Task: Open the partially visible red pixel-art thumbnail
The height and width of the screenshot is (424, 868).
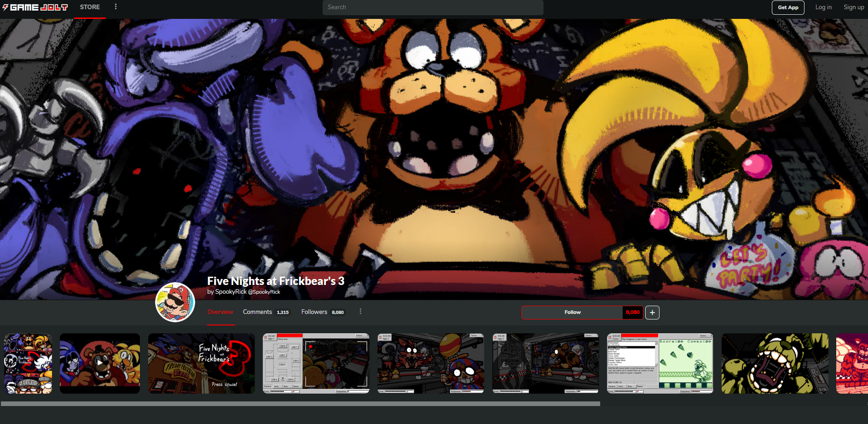Action: pos(852,363)
